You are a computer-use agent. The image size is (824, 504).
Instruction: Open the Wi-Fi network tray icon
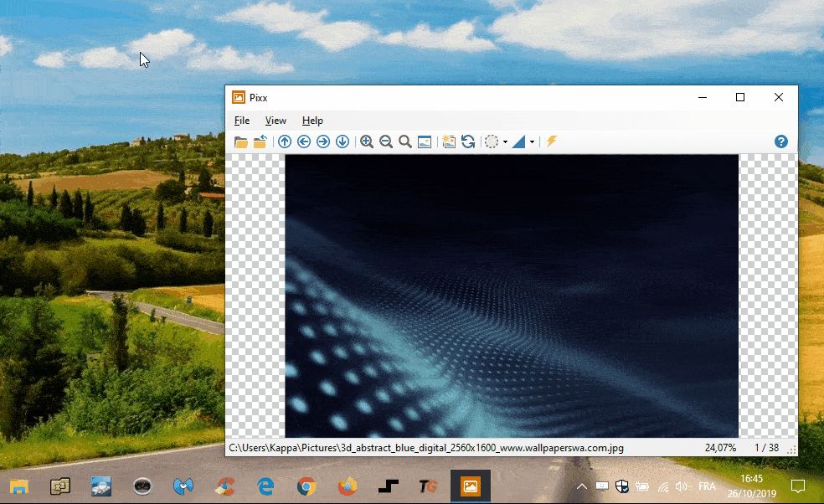click(x=663, y=487)
